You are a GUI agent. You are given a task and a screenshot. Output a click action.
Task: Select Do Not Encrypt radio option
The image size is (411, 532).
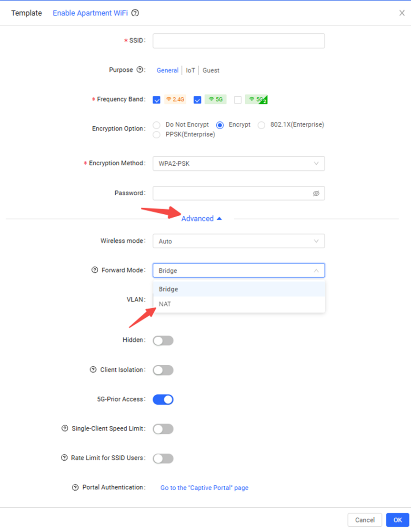pos(157,125)
